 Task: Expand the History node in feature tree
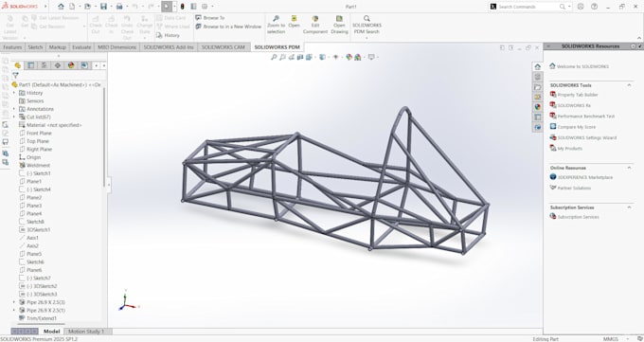click(x=14, y=93)
